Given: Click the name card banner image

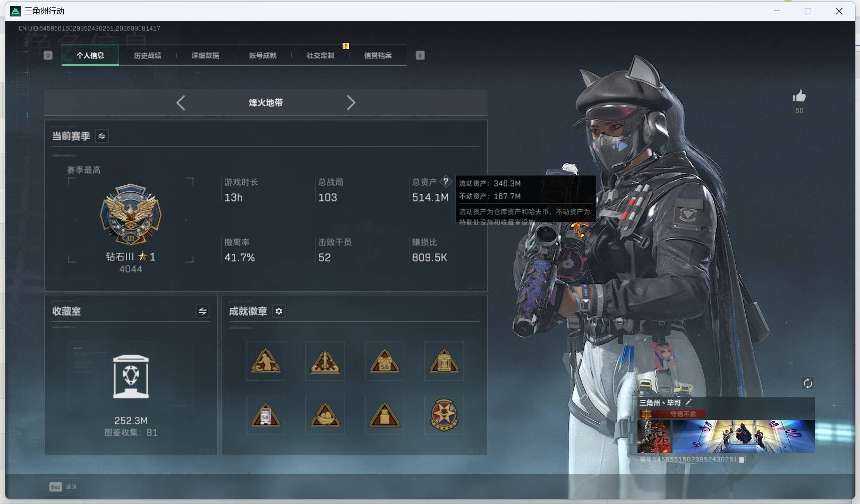Looking at the screenshot, I should coord(743,437).
